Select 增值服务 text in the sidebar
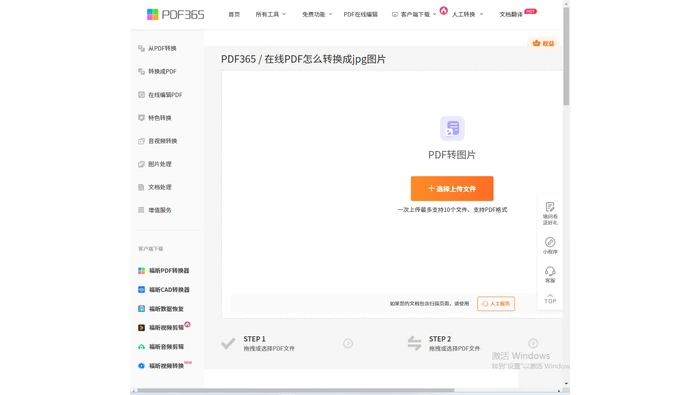Viewport: 700px width, 395px height. point(160,210)
